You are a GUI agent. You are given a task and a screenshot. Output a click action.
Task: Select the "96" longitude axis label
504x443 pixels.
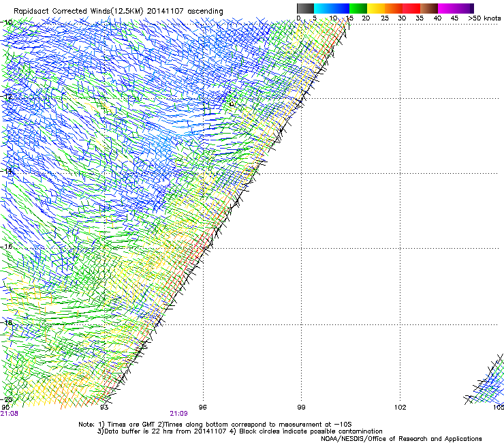[x=202, y=408]
